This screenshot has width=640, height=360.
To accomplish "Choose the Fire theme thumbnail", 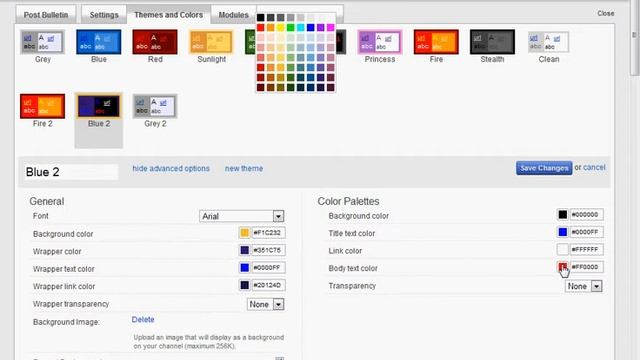I will (x=436, y=42).
